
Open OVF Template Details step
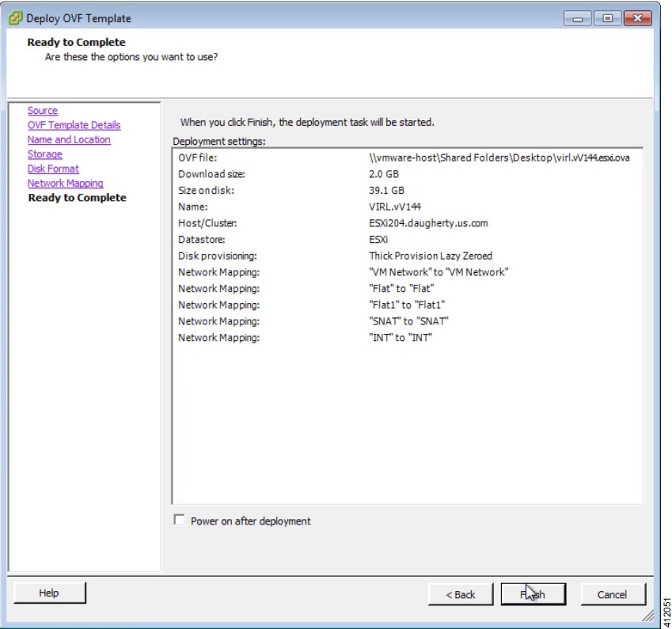[74, 125]
